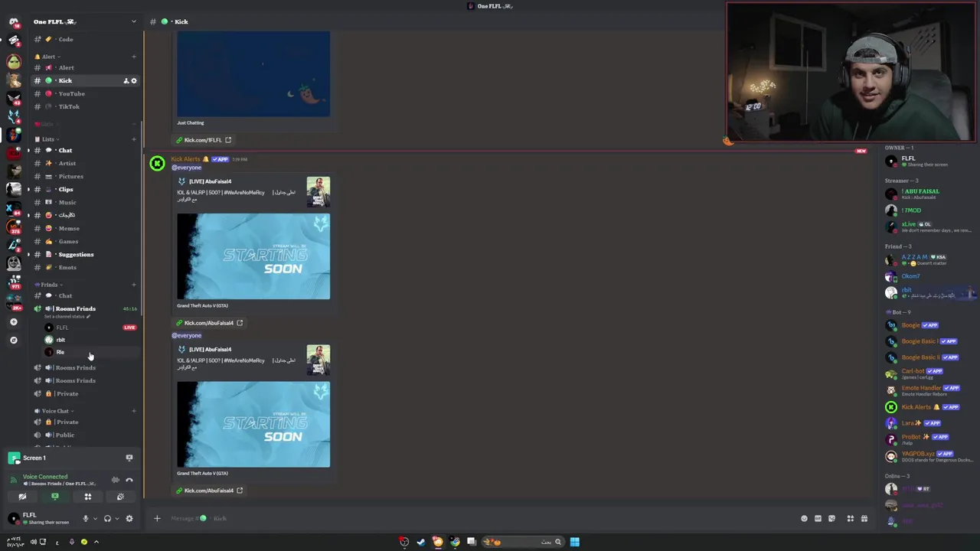Stop watching Screen 1 stream icon
This screenshot has width=980, height=551.
pyautogui.click(x=129, y=458)
